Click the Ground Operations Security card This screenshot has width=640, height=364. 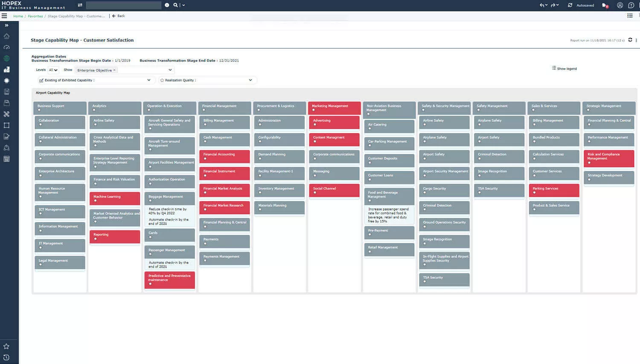(444, 225)
